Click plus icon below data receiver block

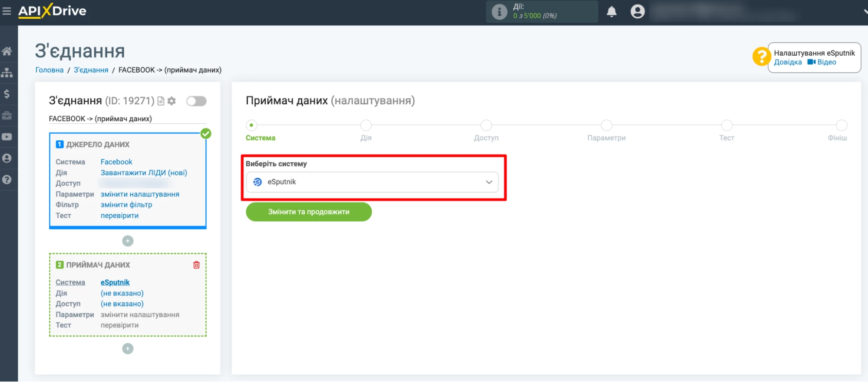128,349
